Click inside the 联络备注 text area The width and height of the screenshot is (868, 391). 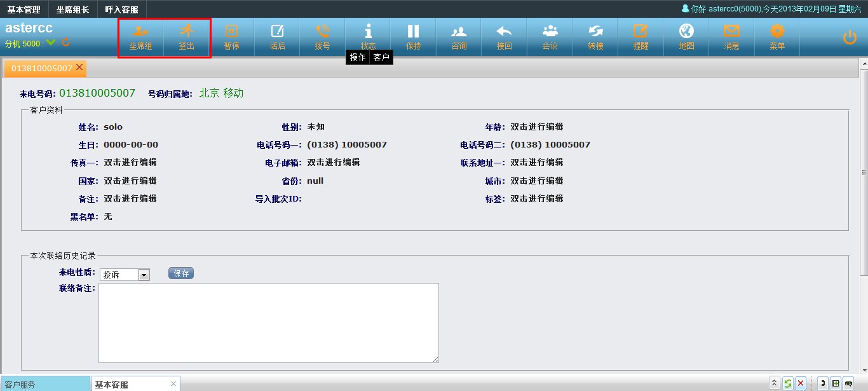pyautogui.click(x=268, y=322)
